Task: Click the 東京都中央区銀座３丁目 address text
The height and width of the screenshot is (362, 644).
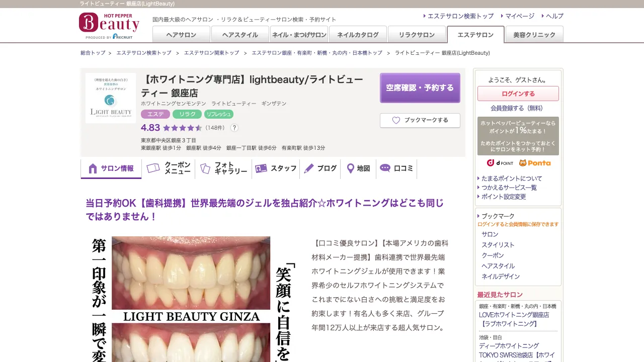Action: 169,140
